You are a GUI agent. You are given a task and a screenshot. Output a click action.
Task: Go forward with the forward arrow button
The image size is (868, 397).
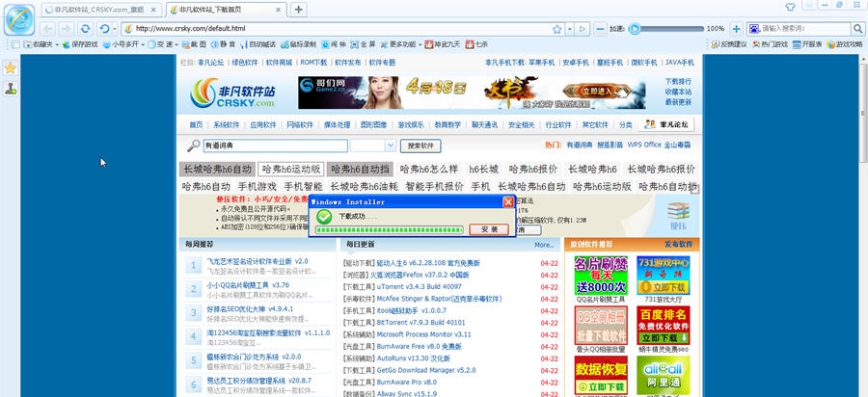66,29
